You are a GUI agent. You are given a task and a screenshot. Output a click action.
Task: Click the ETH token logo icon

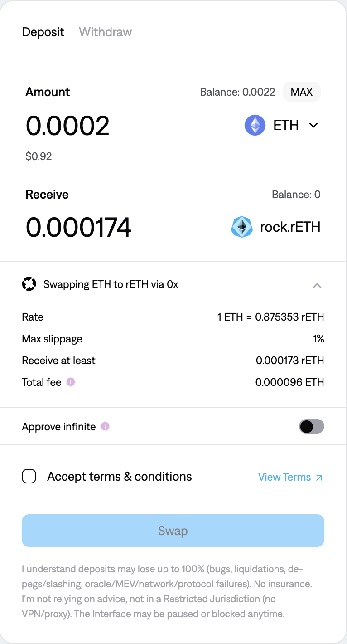pos(255,125)
